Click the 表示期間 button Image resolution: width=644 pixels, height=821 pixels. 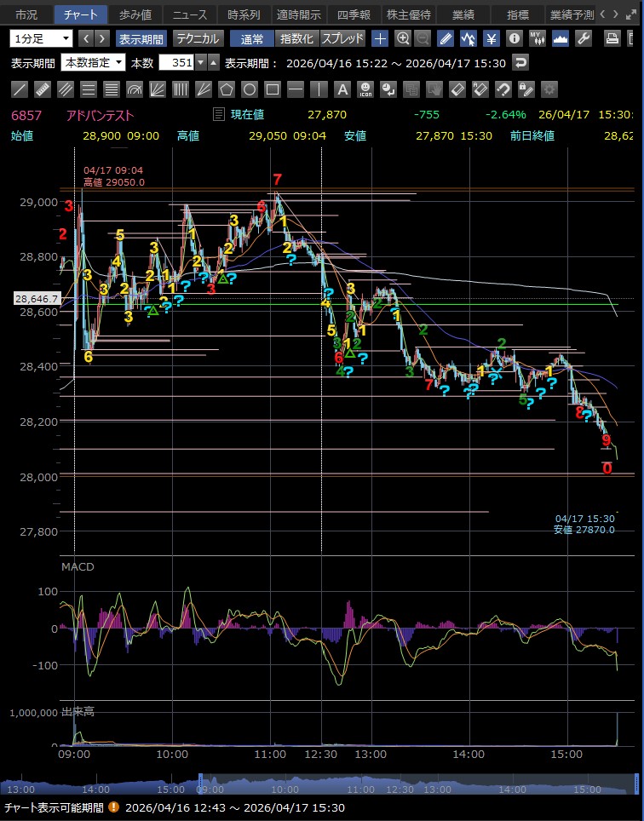[141, 38]
